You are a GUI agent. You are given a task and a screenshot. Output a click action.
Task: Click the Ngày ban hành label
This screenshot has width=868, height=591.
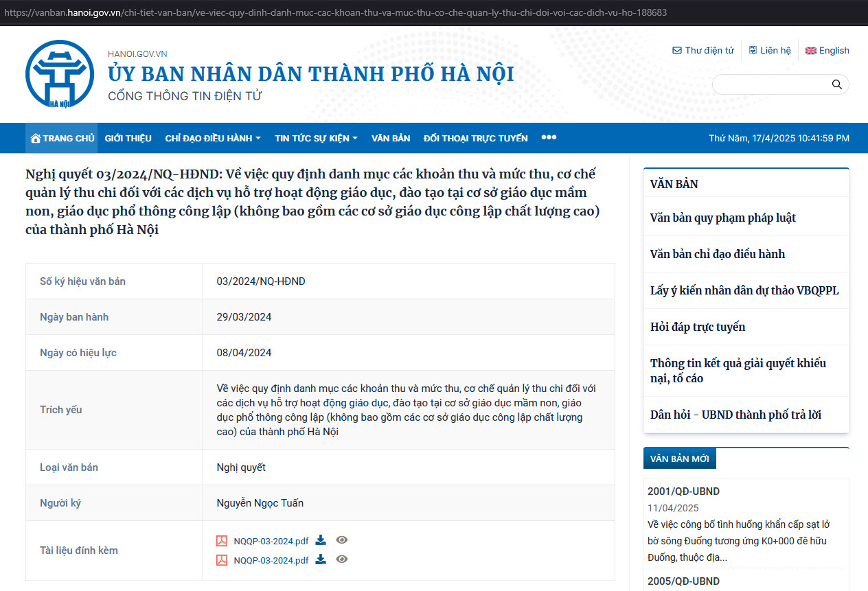(74, 317)
